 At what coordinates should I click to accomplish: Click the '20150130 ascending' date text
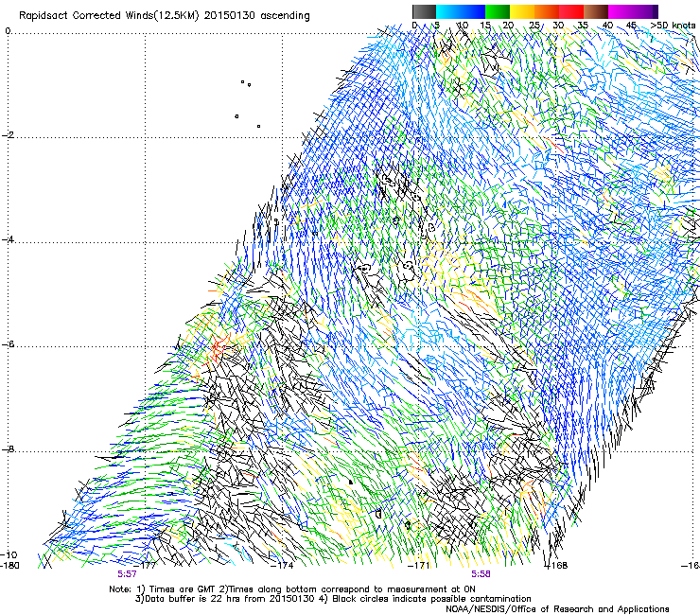[x=256, y=15]
